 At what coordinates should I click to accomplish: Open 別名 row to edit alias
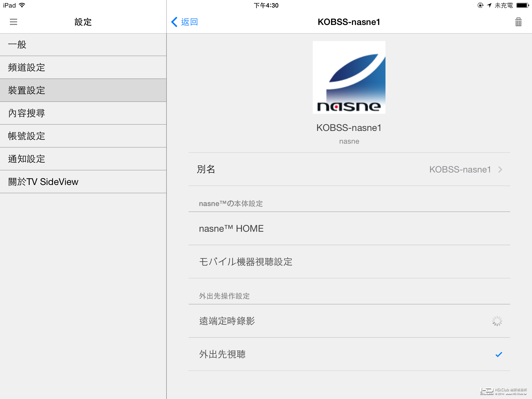pyautogui.click(x=349, y=169)
